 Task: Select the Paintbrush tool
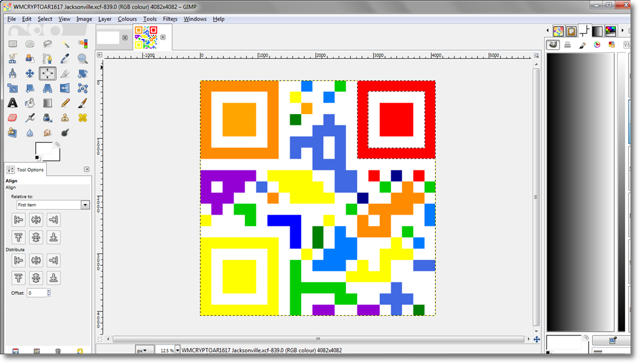point(82,103)
